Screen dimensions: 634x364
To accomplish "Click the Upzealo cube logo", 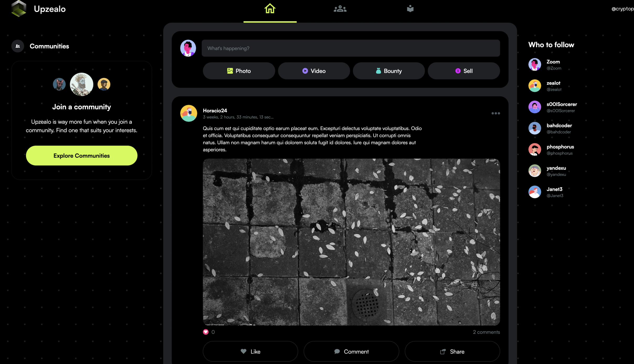I will [x=19, y=9].
